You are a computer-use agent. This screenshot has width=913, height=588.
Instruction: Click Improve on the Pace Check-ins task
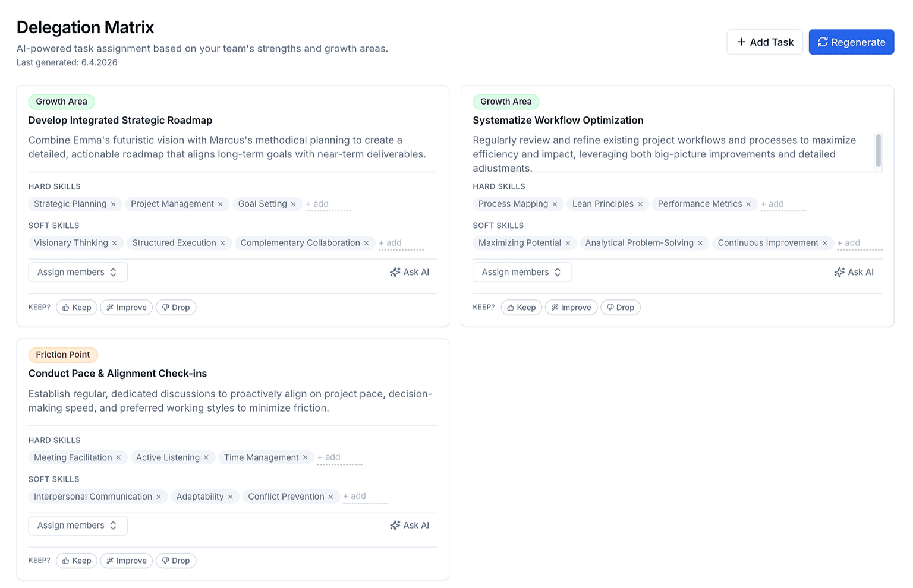tap(126, 561)
